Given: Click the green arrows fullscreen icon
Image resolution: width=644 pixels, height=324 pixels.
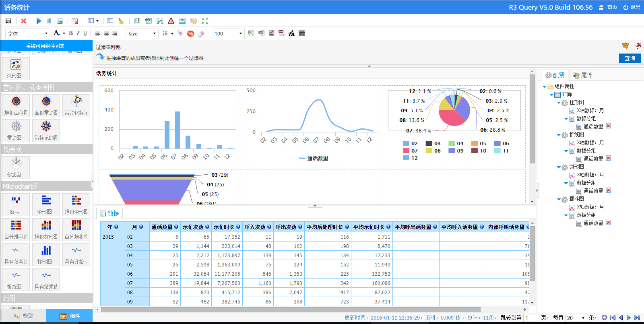Looking at the screenshot, I should click(205, 21).
